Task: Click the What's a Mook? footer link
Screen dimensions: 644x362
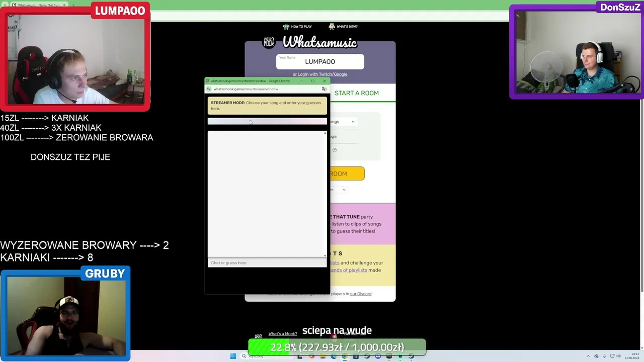Action: [282, 334]
